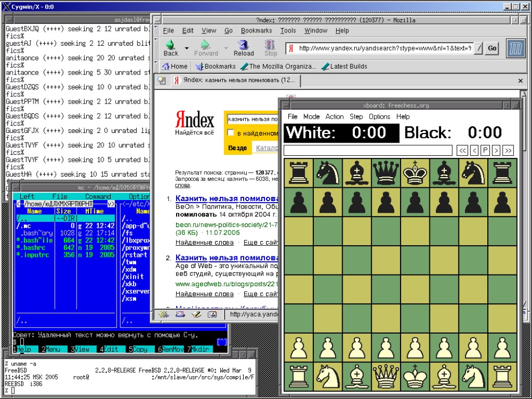Launch Composer from Mozilla's status bar icon
The width and height of the screenshot is (532, 399).
(x=196, y=314)
